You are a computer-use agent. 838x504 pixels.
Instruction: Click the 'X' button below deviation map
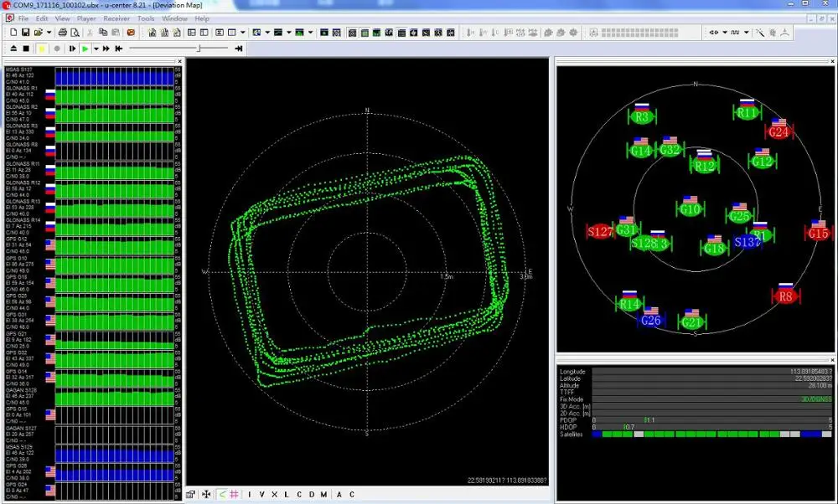[x=273, y=494]
